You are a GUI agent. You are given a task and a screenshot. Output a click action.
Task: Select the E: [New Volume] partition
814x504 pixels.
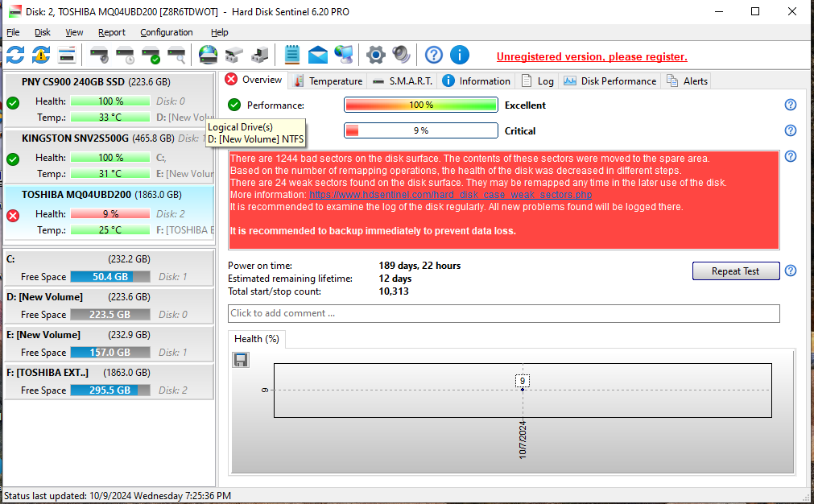[x=109, y=344]
